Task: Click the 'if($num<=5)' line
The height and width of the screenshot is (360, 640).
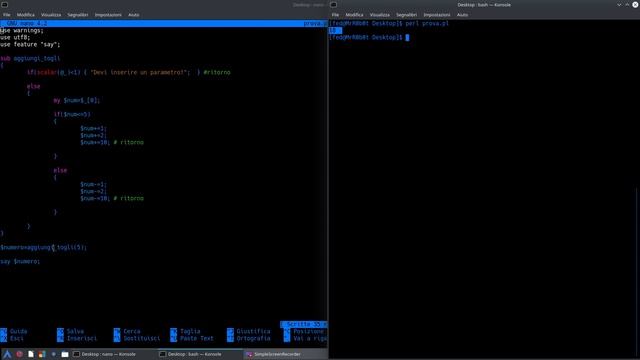Action: coord(72,114)
